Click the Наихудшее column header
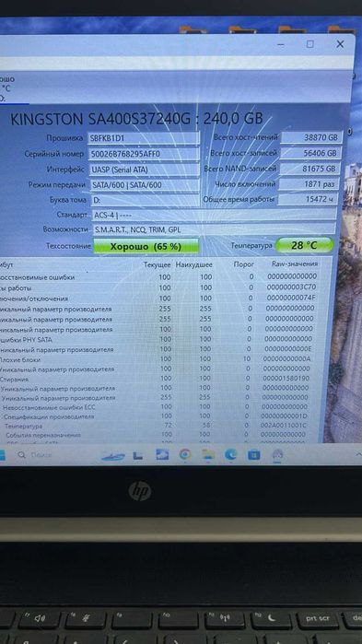 pos(194,265)
